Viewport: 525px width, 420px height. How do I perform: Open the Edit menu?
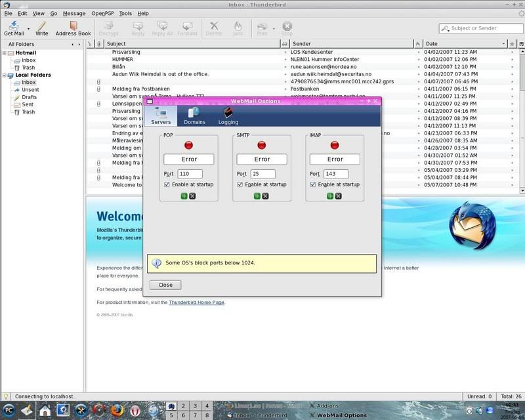[x=22, y=13]
